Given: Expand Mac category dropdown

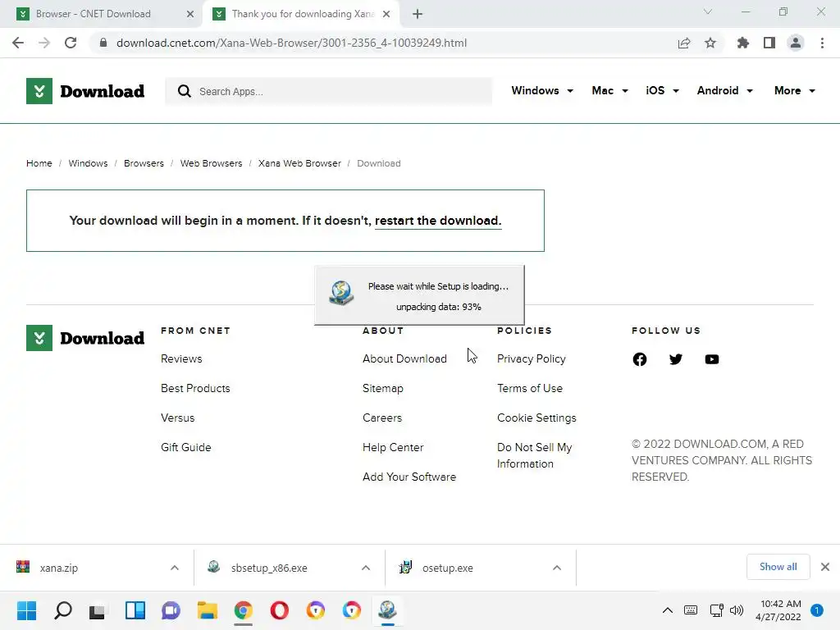Looking at the screenshot, I should point(609,90).
